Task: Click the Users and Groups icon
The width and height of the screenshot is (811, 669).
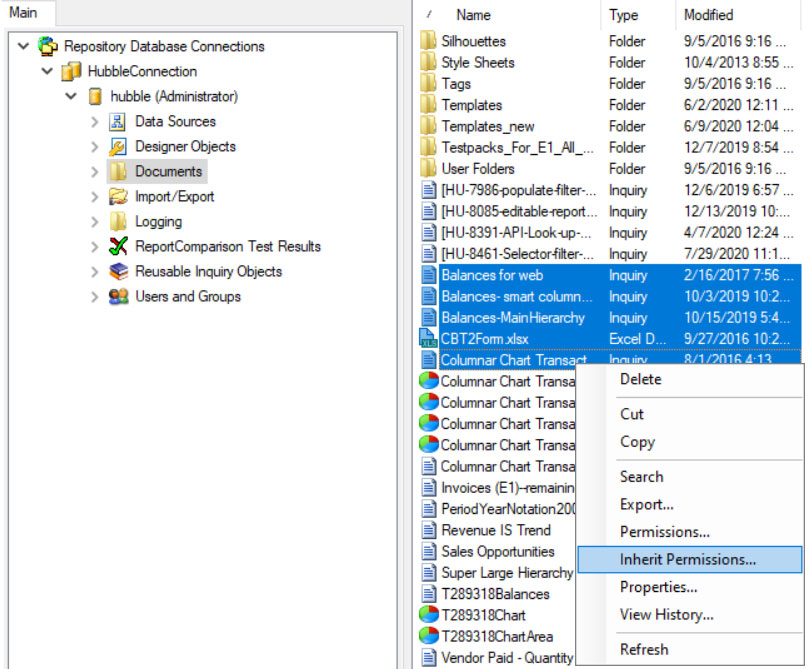Action: point(118,297)
